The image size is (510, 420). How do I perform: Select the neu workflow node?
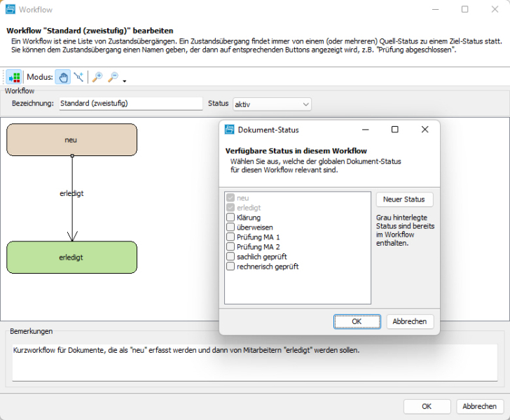click(x=71, y=140)
